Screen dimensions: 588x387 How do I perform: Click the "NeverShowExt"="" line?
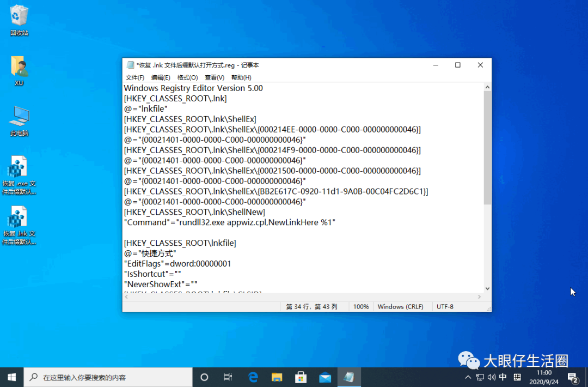(x=161, y=284)
